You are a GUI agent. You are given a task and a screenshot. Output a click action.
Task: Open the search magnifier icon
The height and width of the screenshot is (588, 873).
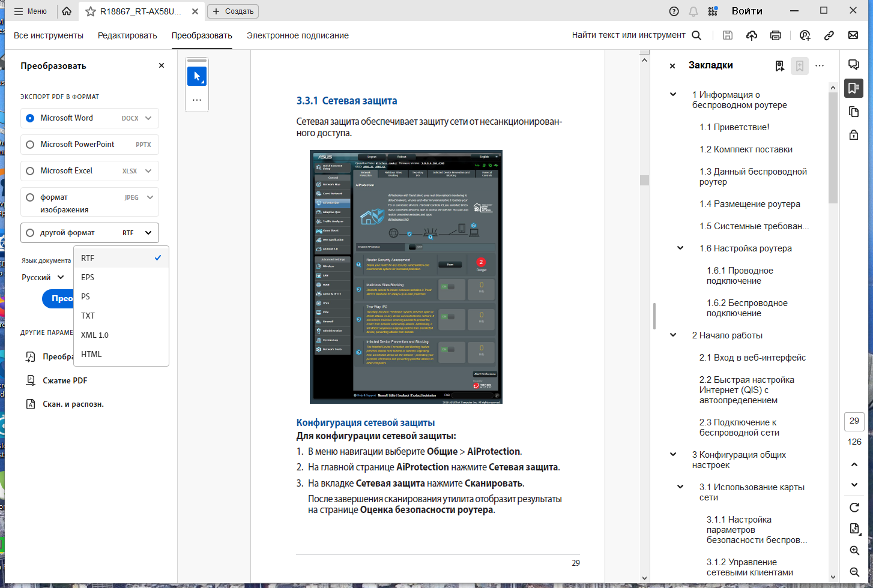coord(696,35)
